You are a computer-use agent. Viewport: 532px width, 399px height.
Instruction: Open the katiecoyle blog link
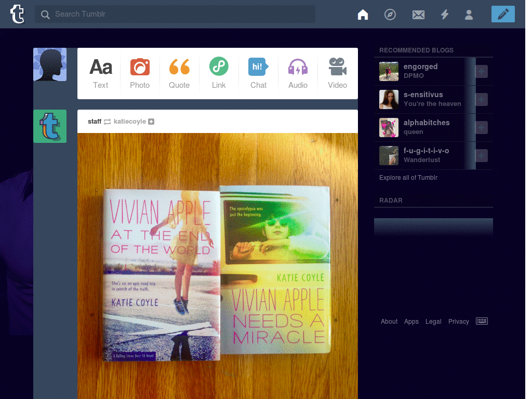(x=129, y=122)
